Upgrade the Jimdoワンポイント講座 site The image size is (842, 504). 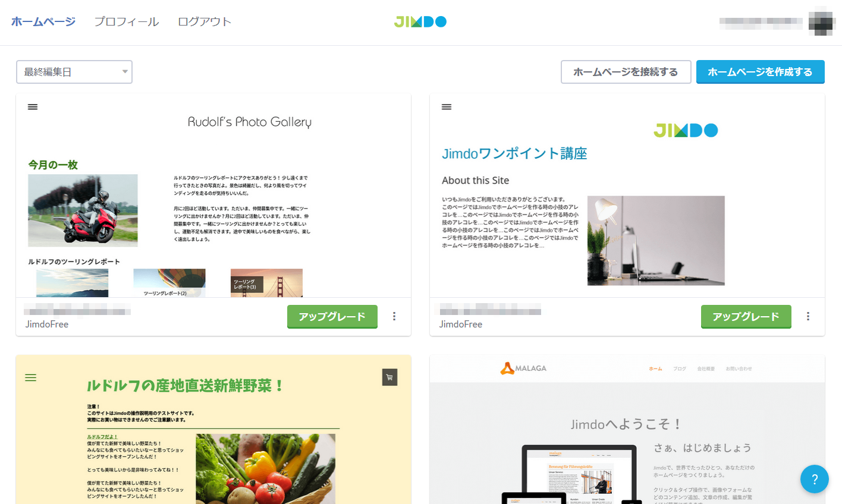[746, 317]
